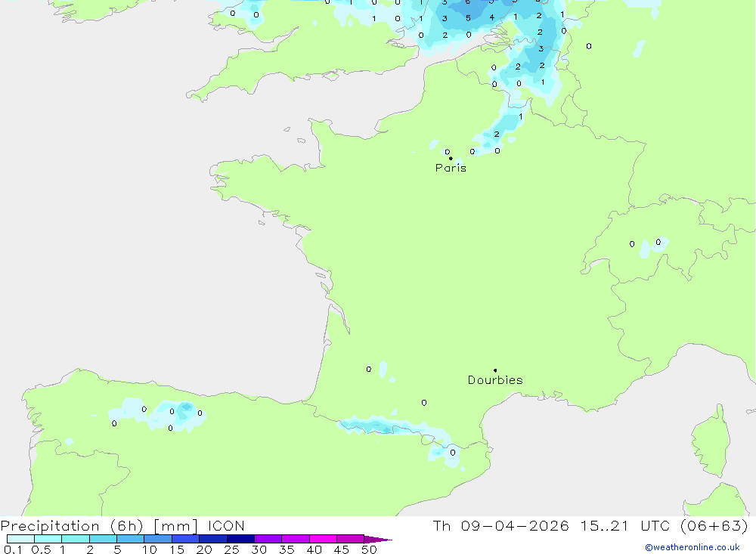Click the black dot marker above Dourbies

coord(495,370)
